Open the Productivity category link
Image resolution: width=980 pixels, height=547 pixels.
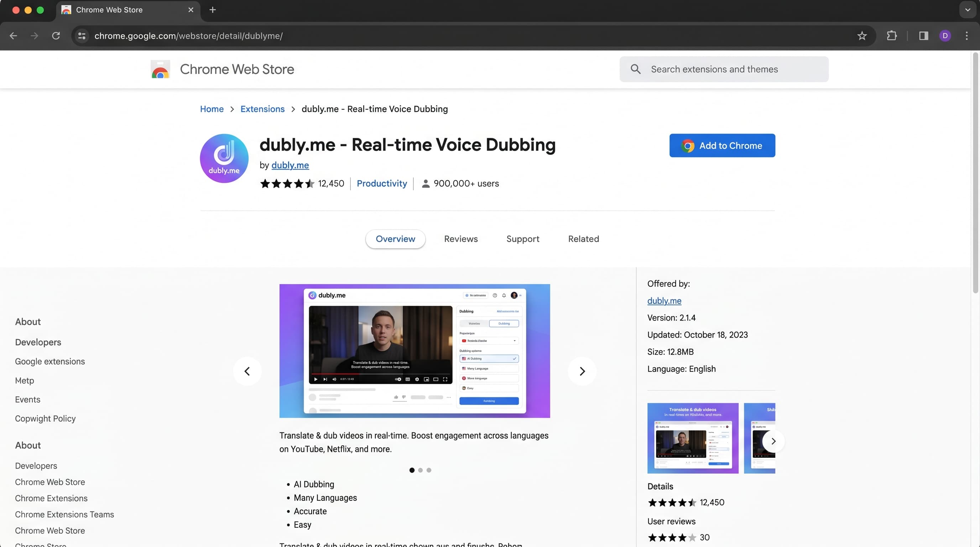(x=382, y=184)
